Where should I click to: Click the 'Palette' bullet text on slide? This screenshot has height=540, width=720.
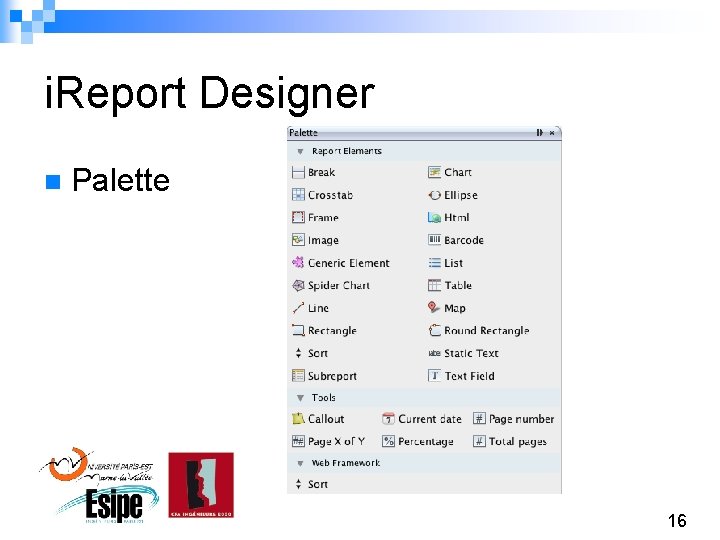[121, 180]
